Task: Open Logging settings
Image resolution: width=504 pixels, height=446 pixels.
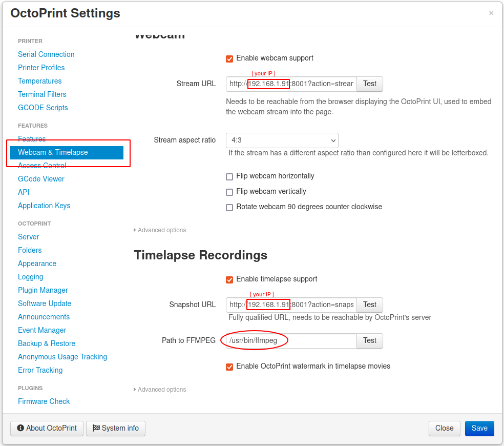Action: [31, 277]
